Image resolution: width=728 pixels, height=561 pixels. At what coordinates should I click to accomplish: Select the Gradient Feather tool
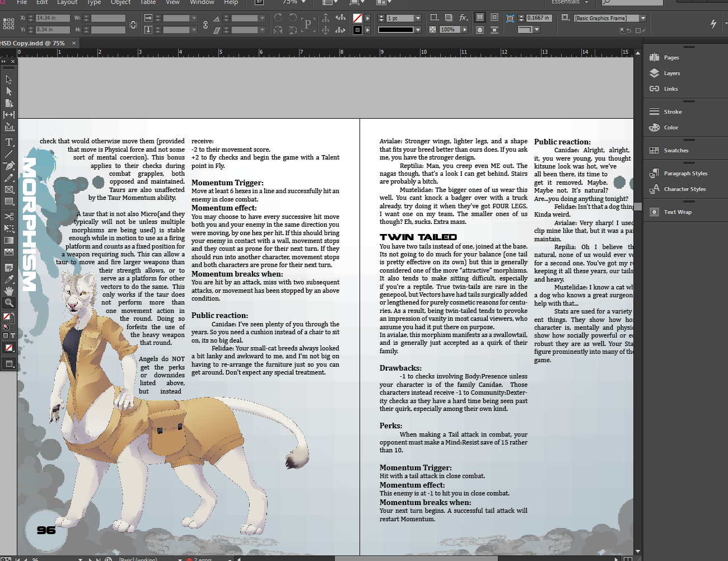tap(9, 252)
